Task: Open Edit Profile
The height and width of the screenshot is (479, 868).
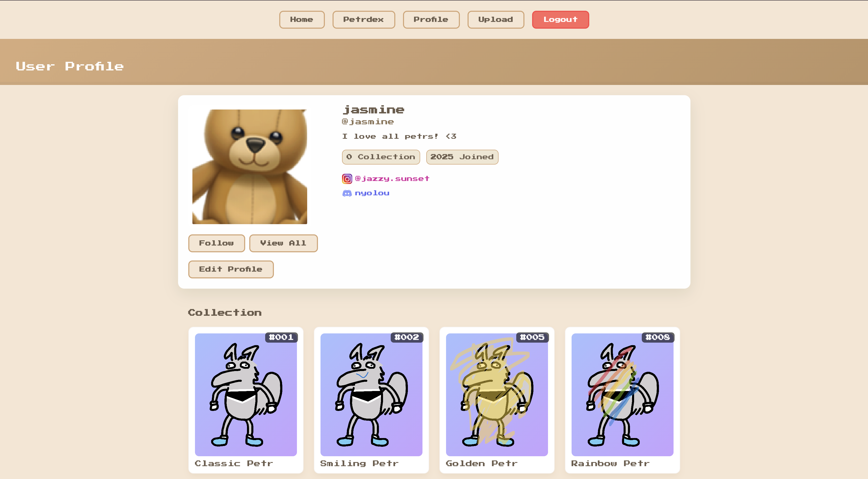Action: click(x=231, y=269)
